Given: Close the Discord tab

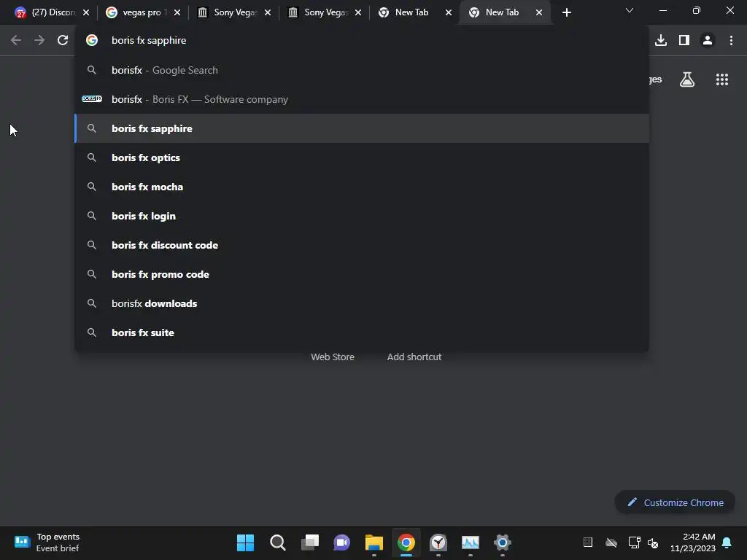Looking at the screenshot, I should (86, 13).
